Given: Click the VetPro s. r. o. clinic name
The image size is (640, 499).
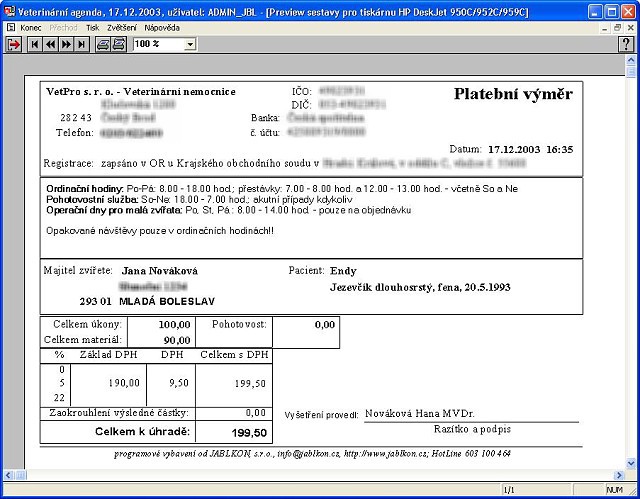Looking at the screenshot, I should [141, 92].
